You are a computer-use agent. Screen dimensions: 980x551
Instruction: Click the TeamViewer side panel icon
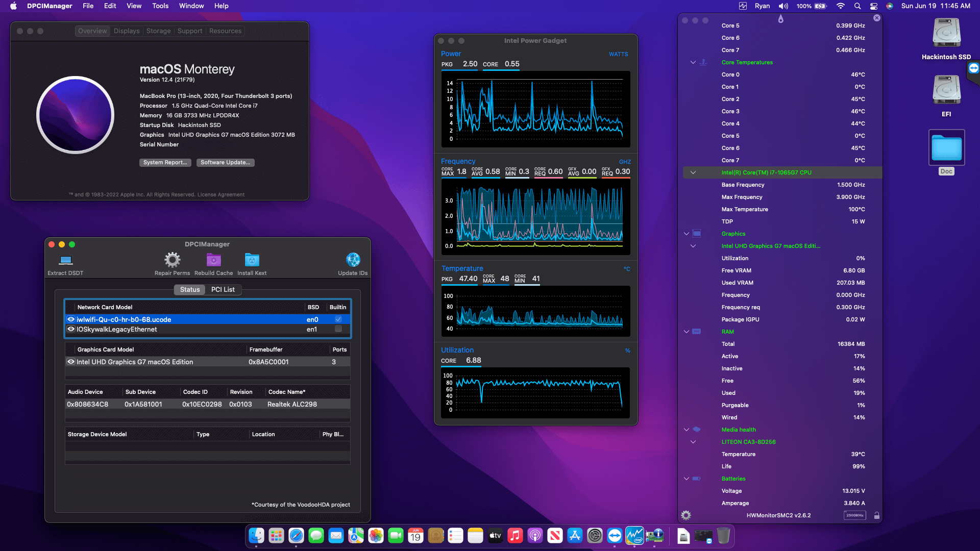pyautogui.click(x=974, y=68)
